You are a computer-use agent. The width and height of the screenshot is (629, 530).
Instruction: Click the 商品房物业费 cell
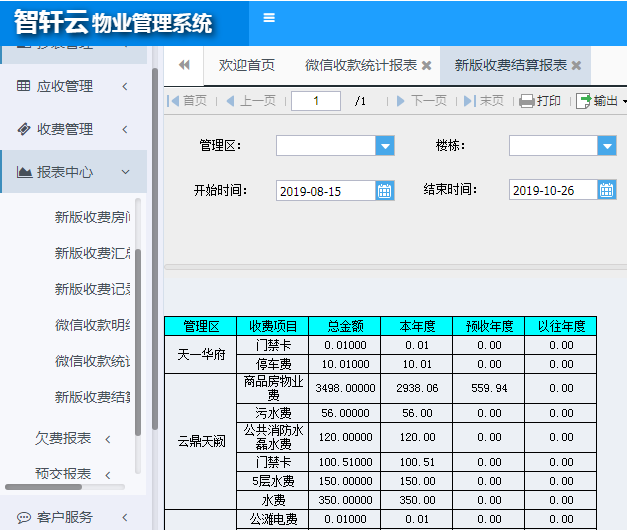[x=273, y=388]
